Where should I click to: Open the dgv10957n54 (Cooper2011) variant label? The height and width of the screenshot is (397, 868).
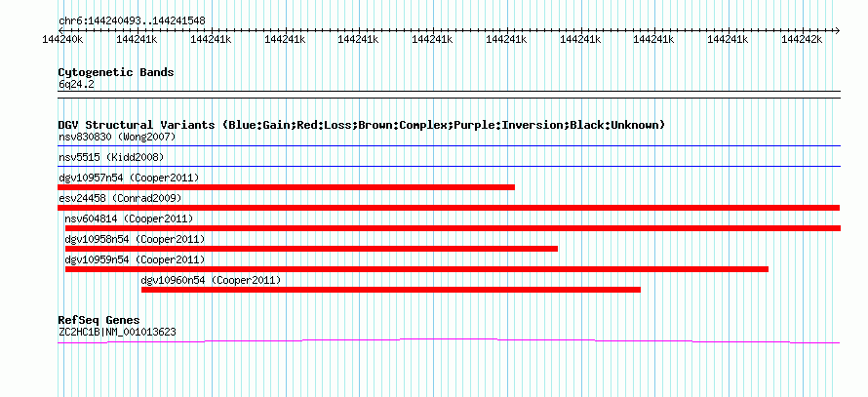(129, 178)
